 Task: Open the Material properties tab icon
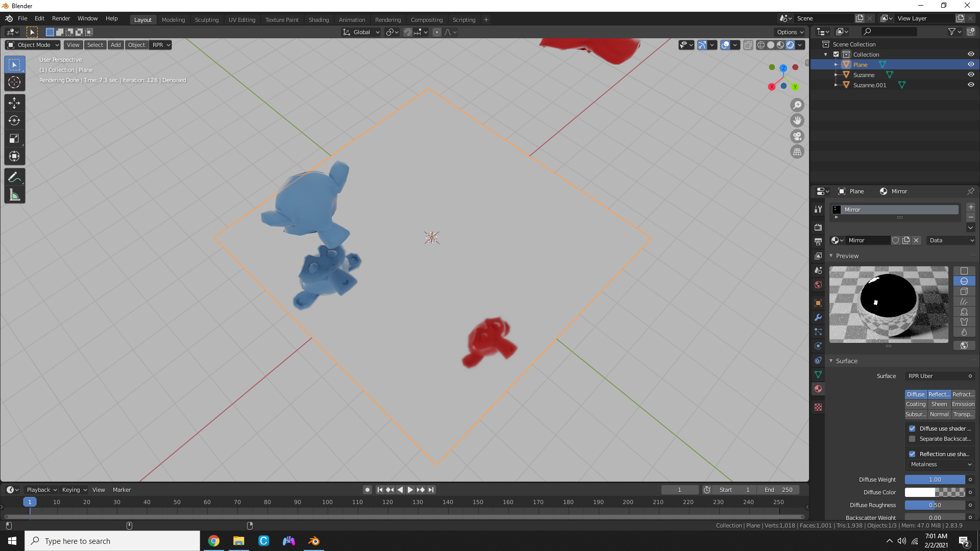pos(818,389)
